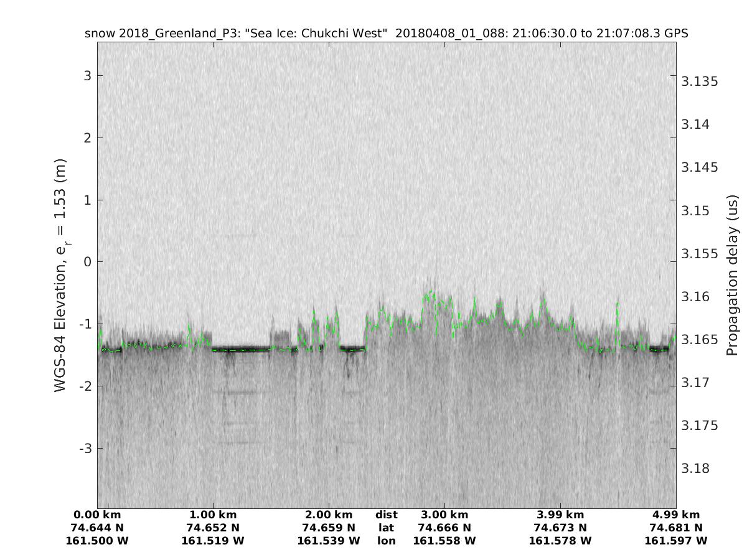This screenshot has width=747, height=560.
Task: Click the 4.99 km distance tick label
Action: pos(676,515)
